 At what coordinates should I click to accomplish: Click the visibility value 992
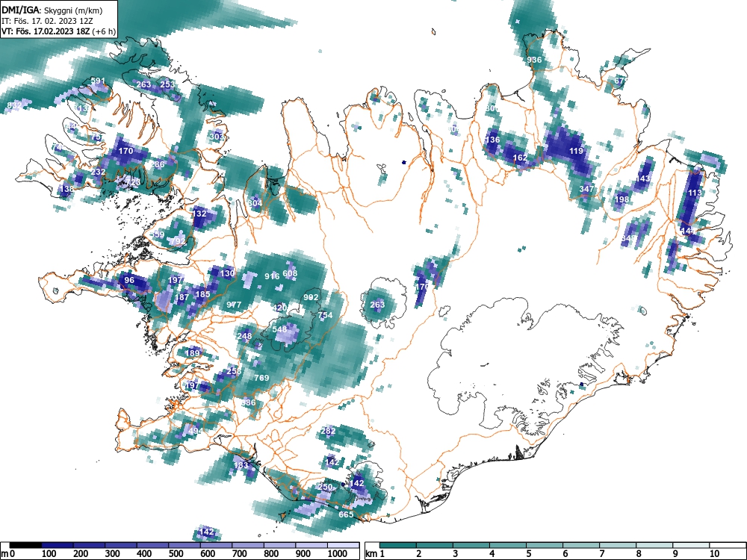(311, 298)
